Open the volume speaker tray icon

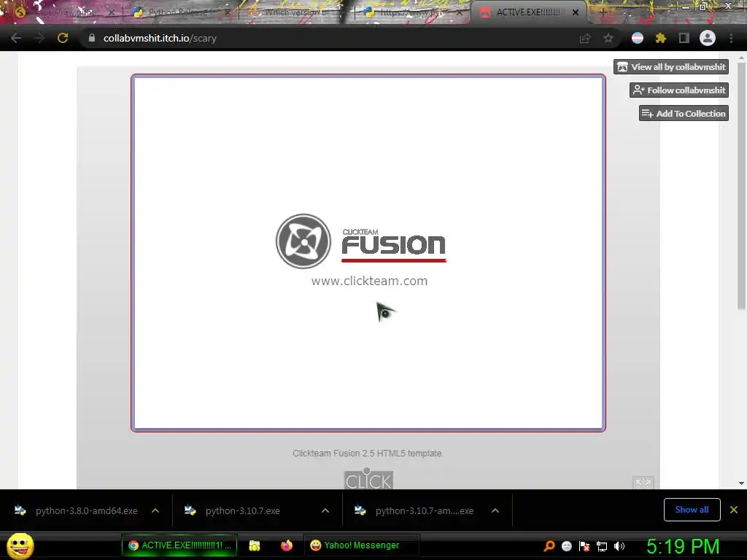click(x=619, y=546)
